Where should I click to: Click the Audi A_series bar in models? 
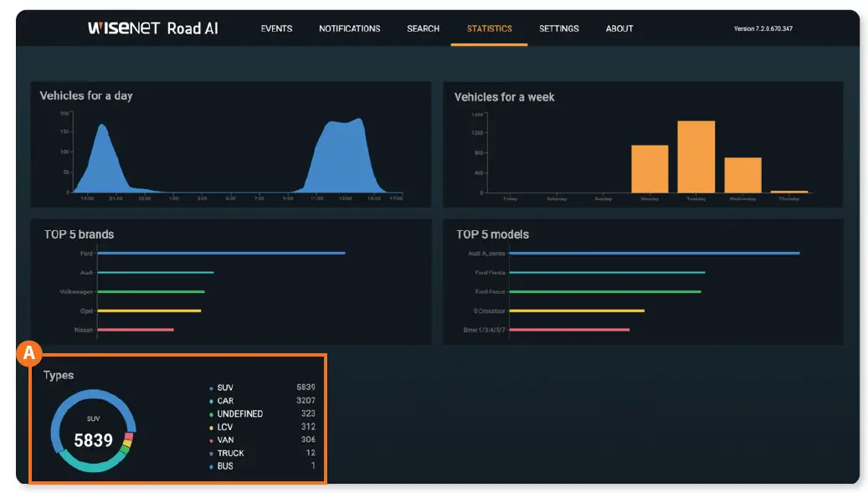point(655,254)
